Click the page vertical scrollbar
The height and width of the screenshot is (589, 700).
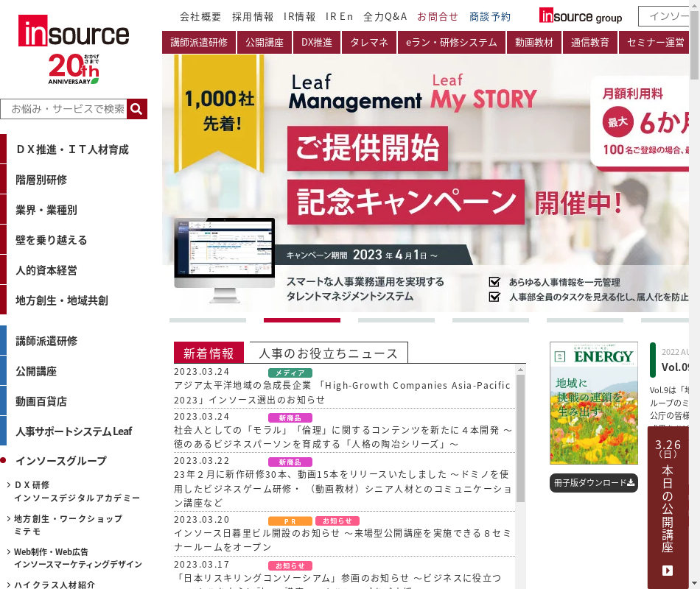695,45
